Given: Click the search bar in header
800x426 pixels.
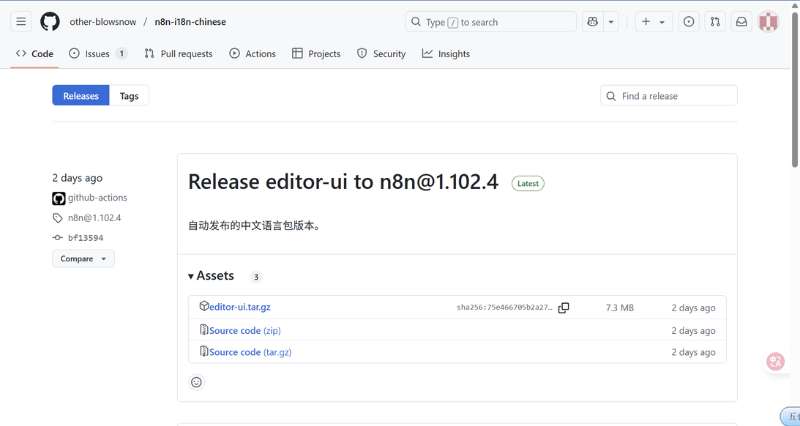Looking at the screenshot, I should [491, 22].
